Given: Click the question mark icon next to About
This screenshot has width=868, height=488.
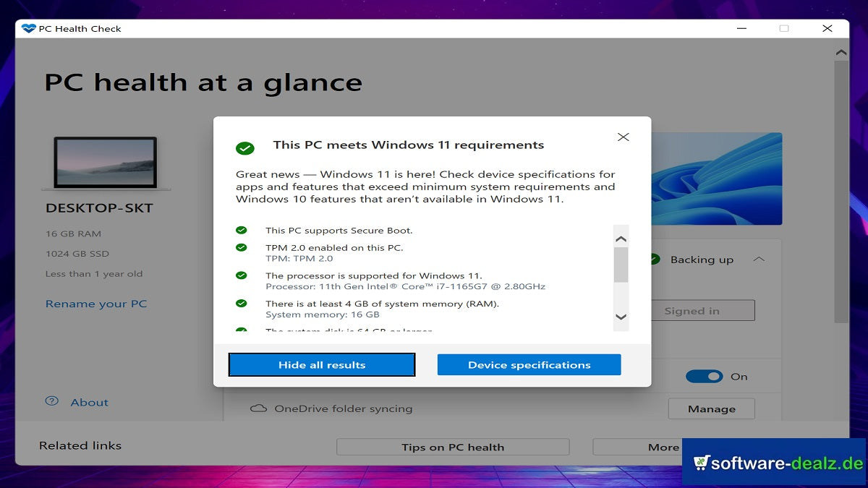Looking at the screenshot, I should point(51,402).
